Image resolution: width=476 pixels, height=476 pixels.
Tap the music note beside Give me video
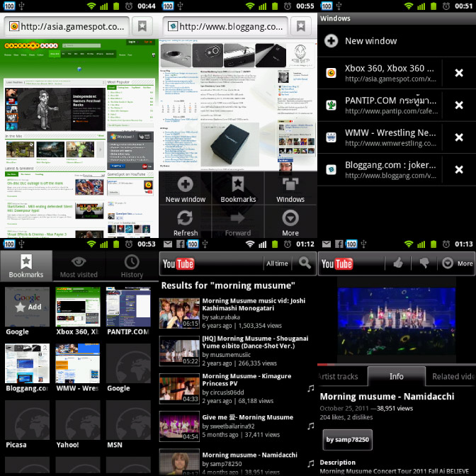(310, 426)
